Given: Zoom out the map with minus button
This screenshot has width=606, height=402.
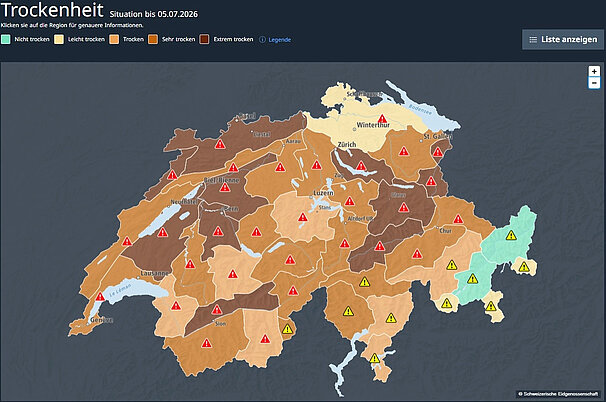Looking at the screenshot, I should pos(594,83).
